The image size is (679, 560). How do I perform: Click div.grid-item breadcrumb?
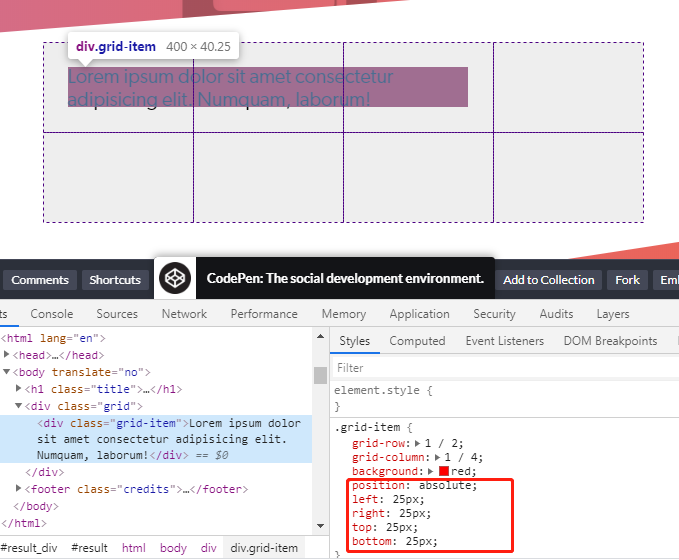click(x=264, y=548)
